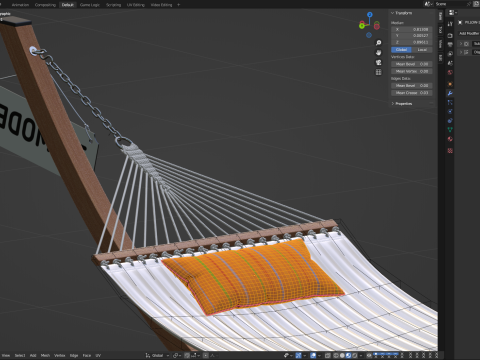Switch to the UV Editing workspace tab
The height and width of the screenshot is (360, 480).
[x=136, y=5]
